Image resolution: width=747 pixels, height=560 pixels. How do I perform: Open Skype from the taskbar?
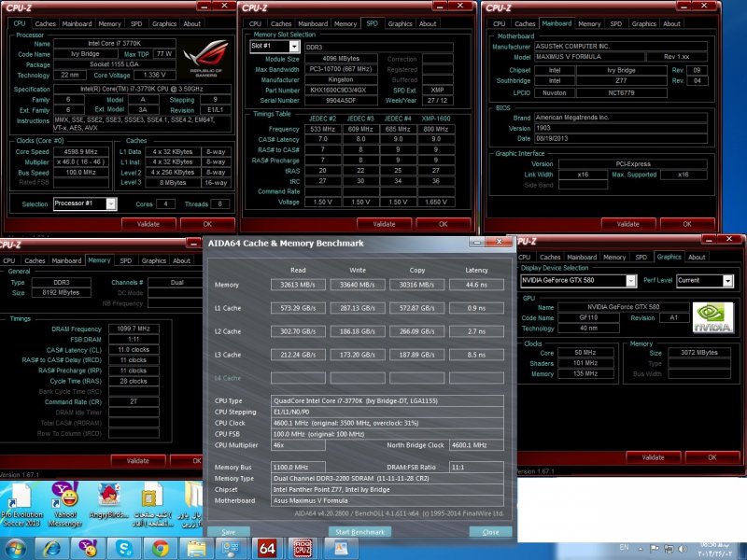(x=124, y=549)
